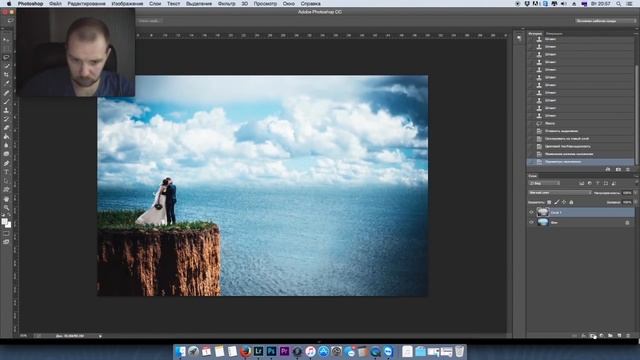
Task: Add layer style fx icon
Action: pos(584,336)
